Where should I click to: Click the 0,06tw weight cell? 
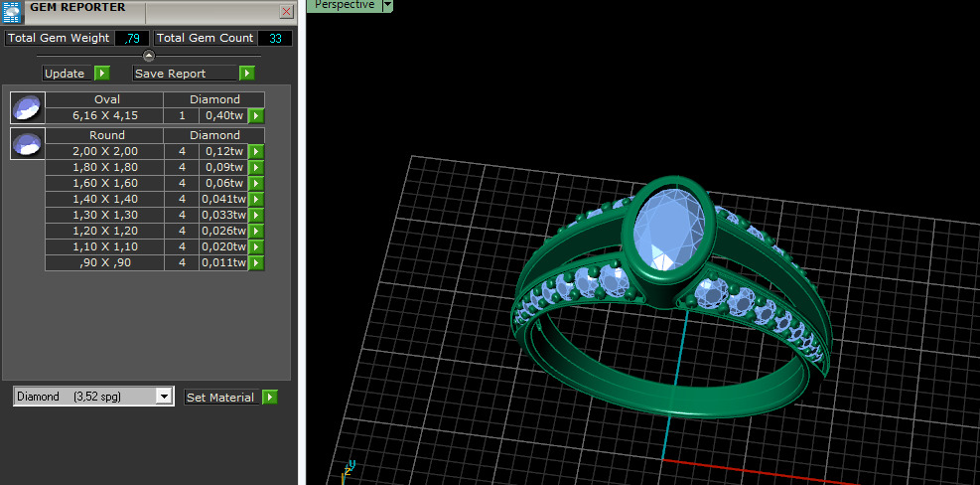(223, 183)
